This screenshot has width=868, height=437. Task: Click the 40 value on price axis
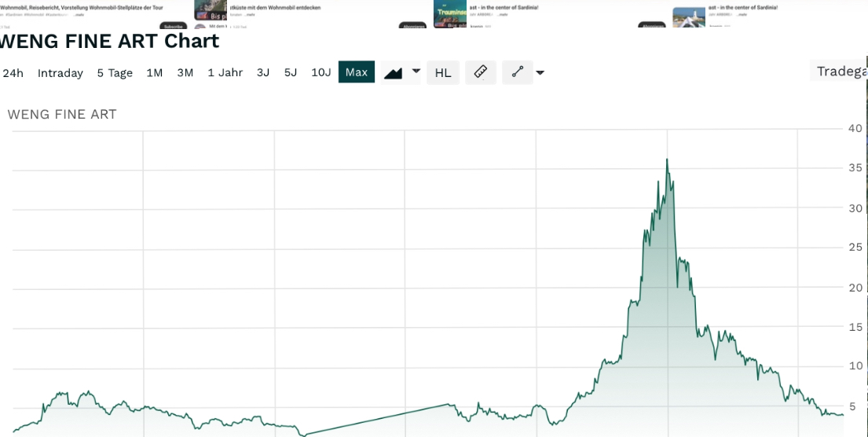tap(855, 128)
